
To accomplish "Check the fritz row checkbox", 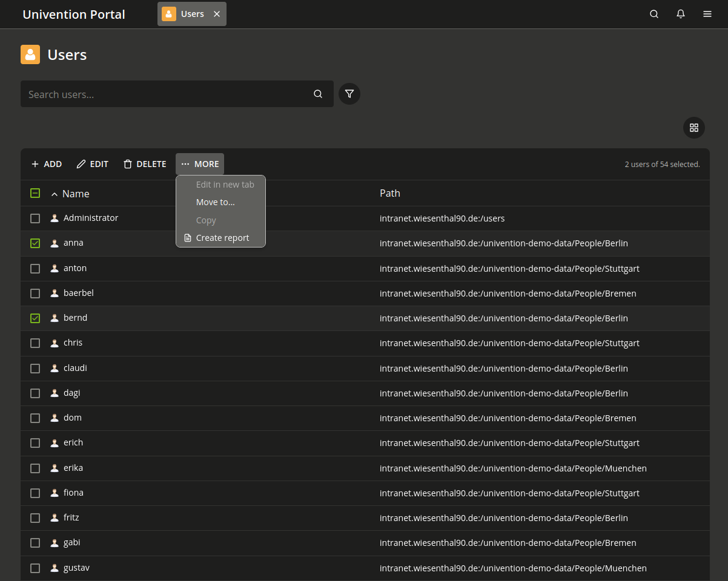I will click(x=35, y=518).
